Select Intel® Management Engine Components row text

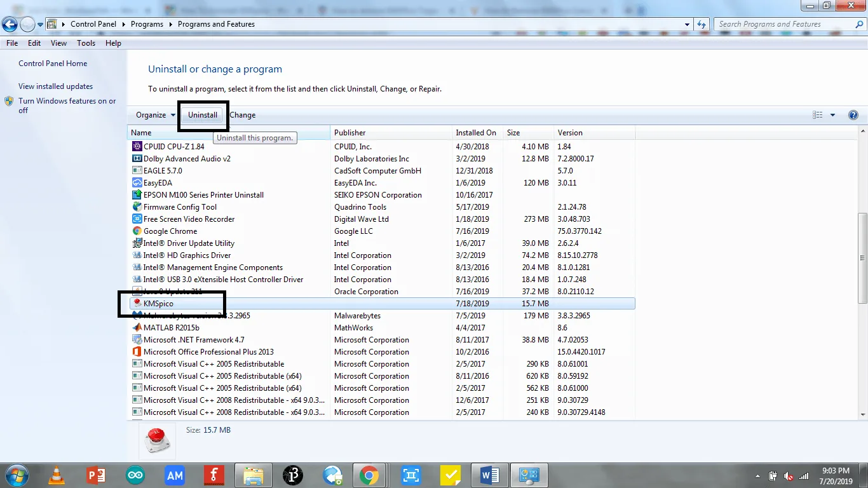tap(213, 268)
